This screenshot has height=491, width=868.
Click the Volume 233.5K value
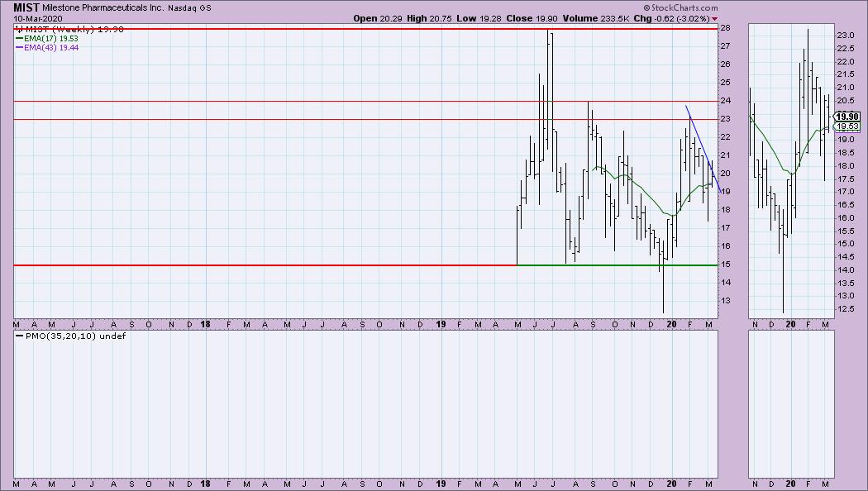[596, 18]
